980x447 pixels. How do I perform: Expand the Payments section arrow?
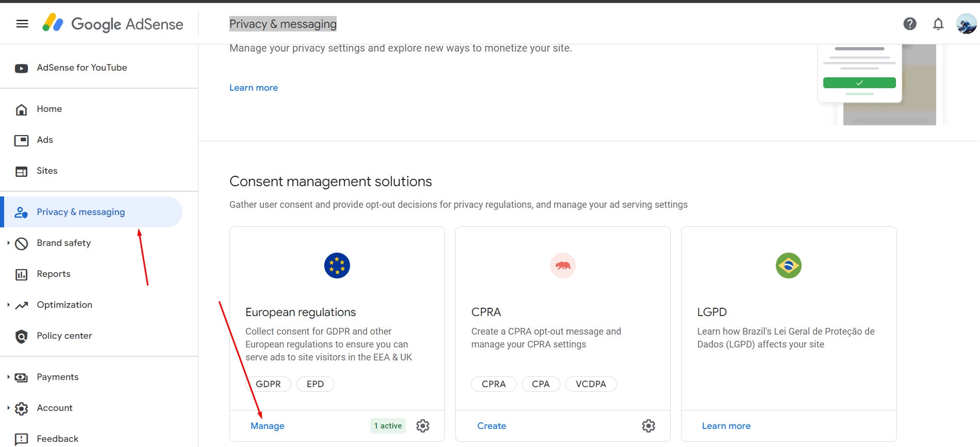[x=8, y=377]
